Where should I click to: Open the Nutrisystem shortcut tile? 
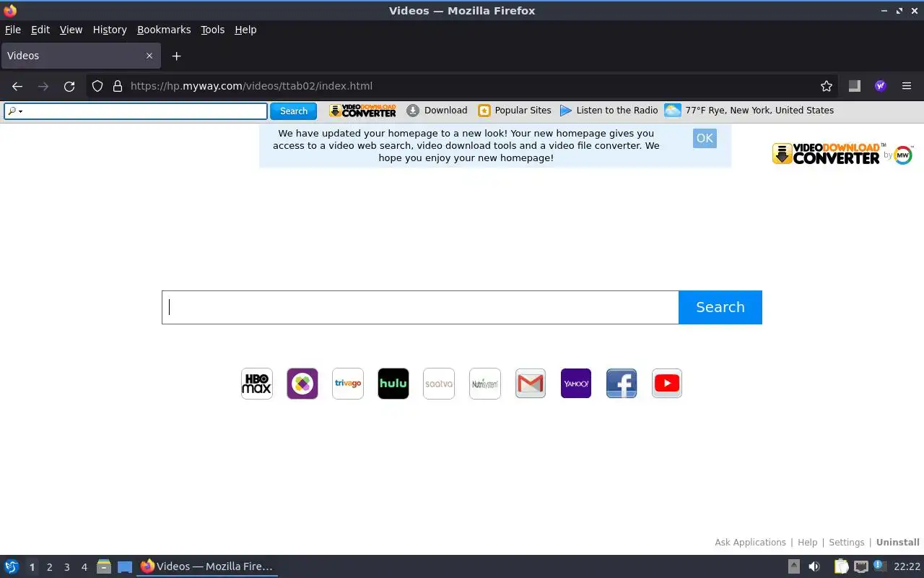coord(485,384)
